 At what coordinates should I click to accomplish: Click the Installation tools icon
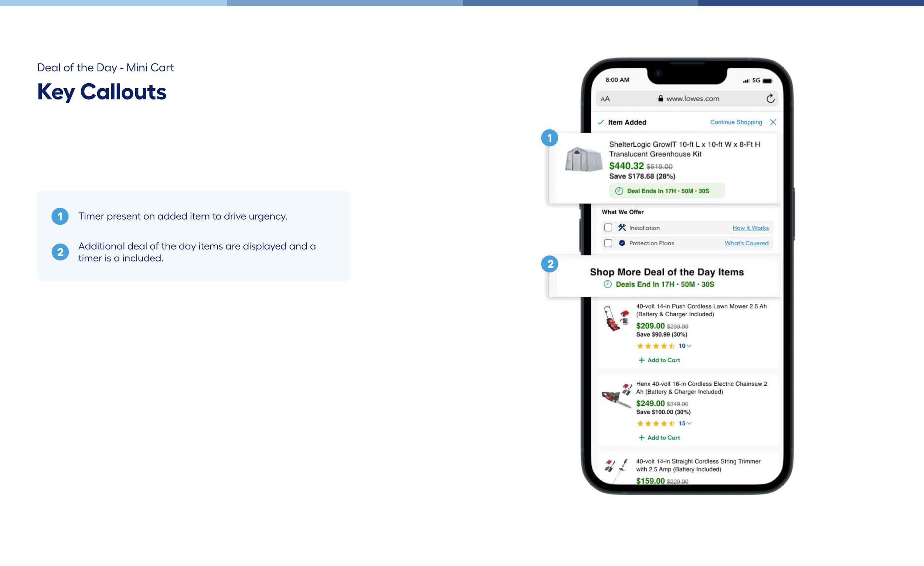(x=622, y=228)
